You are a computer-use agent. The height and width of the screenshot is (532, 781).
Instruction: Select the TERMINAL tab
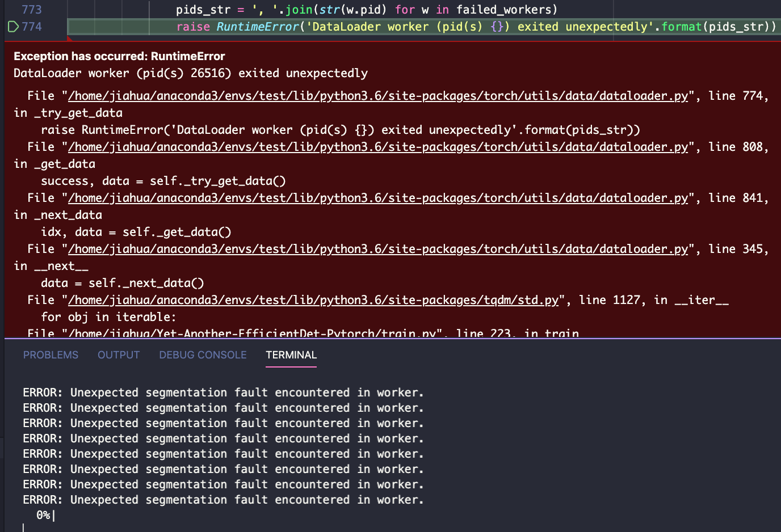[291, 354]
